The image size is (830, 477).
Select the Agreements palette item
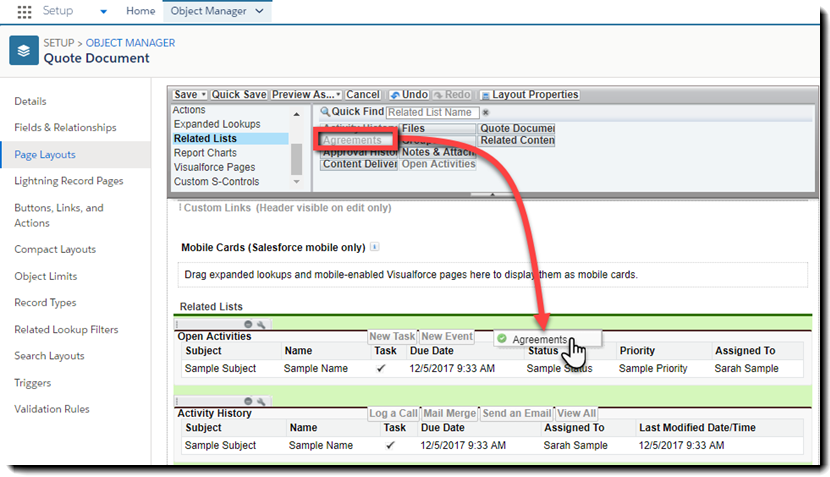[358, 140]
